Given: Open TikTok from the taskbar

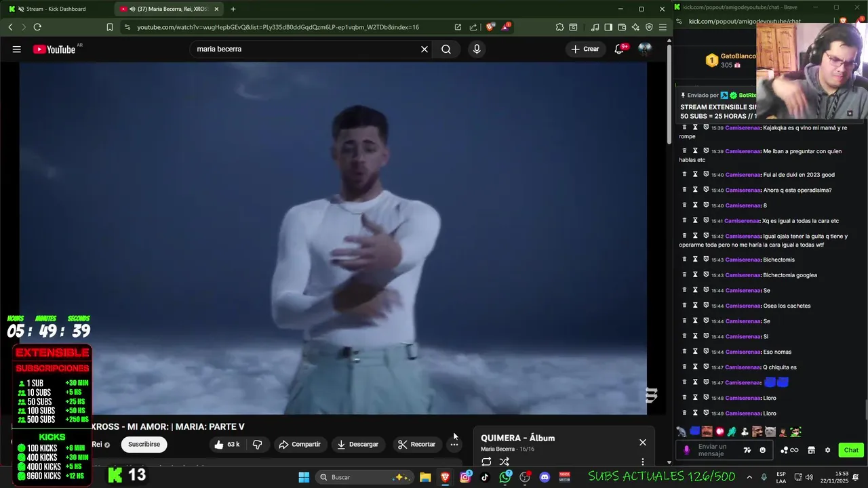Looking at the screenshot, I should pos(485,477).
